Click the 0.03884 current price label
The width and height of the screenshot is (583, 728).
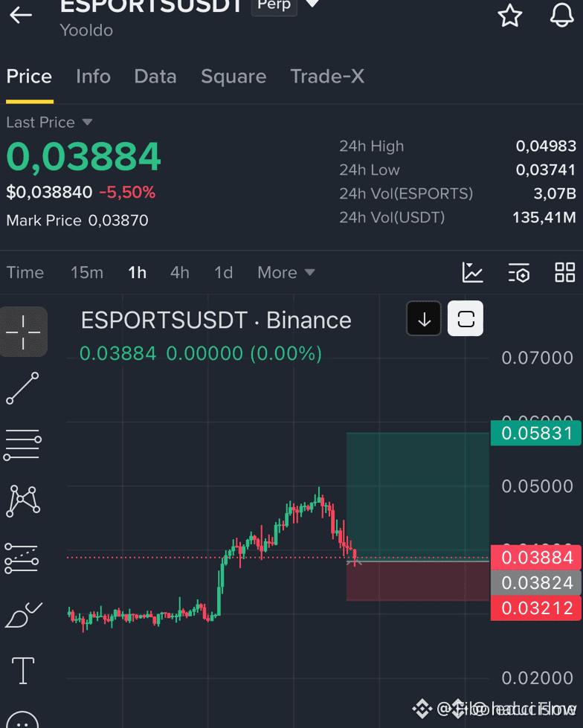point(536,558)
